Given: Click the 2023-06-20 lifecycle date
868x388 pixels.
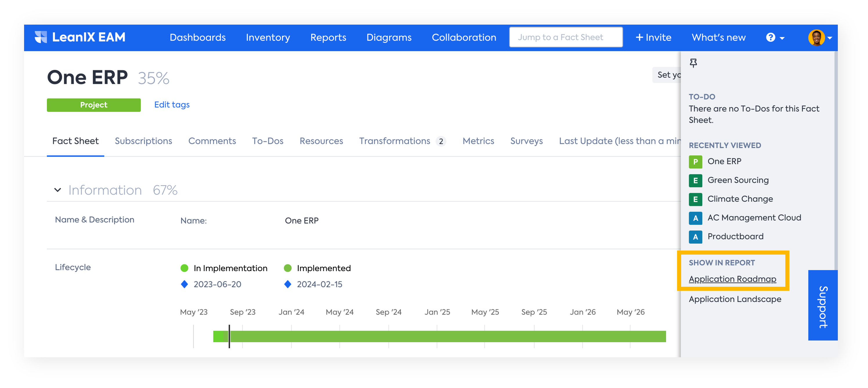Looking at the screenshot, I should (x=217, y=284).
